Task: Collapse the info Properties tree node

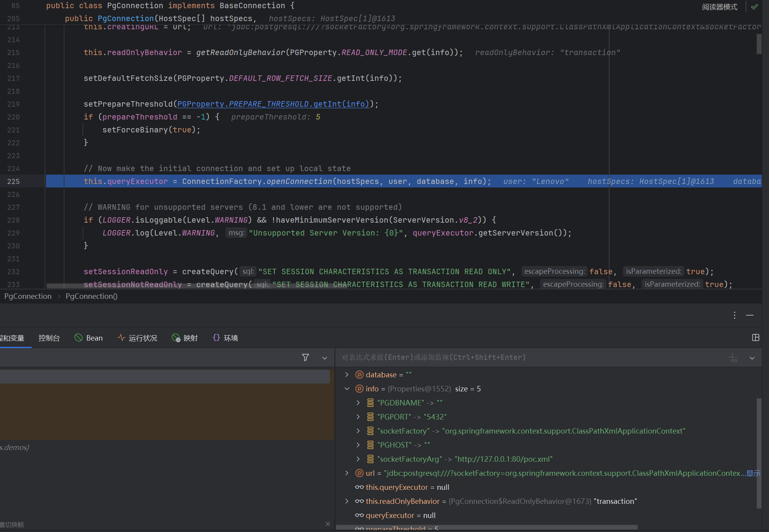Action: 347,389
